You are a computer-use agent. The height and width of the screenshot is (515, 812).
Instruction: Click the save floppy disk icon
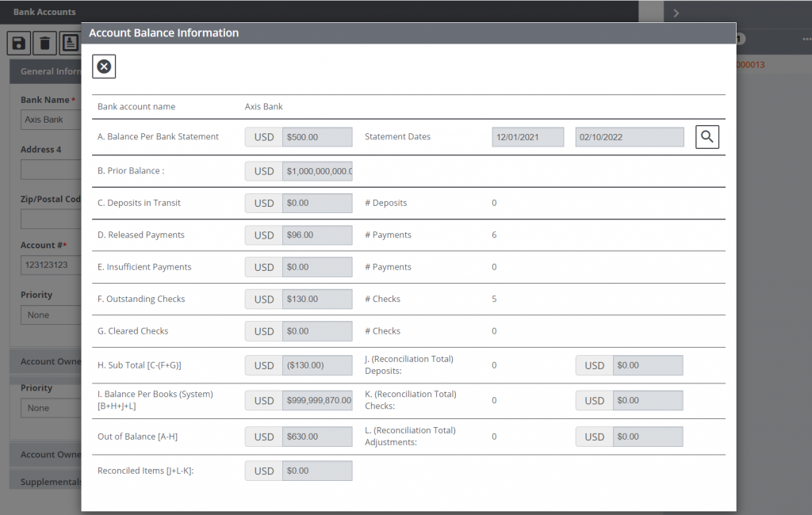(19, 44)
